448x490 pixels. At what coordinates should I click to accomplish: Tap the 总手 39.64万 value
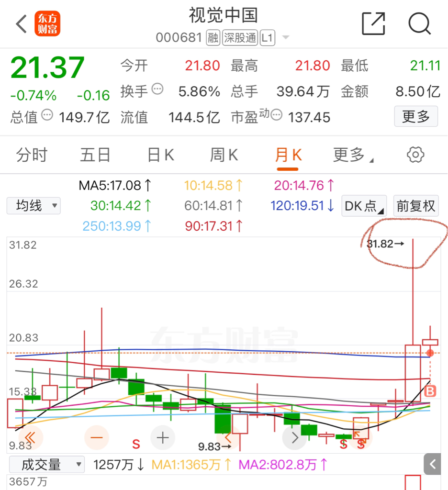[x=303, y=92]
